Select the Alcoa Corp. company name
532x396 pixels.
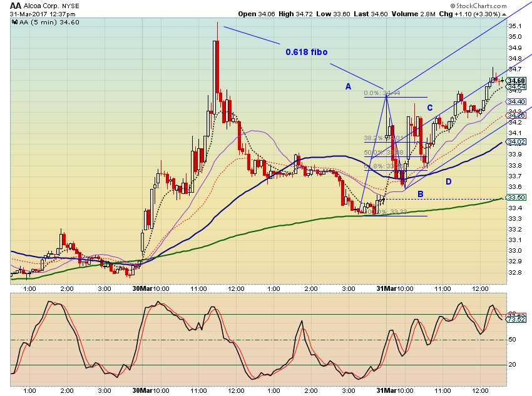click(41, 6)
